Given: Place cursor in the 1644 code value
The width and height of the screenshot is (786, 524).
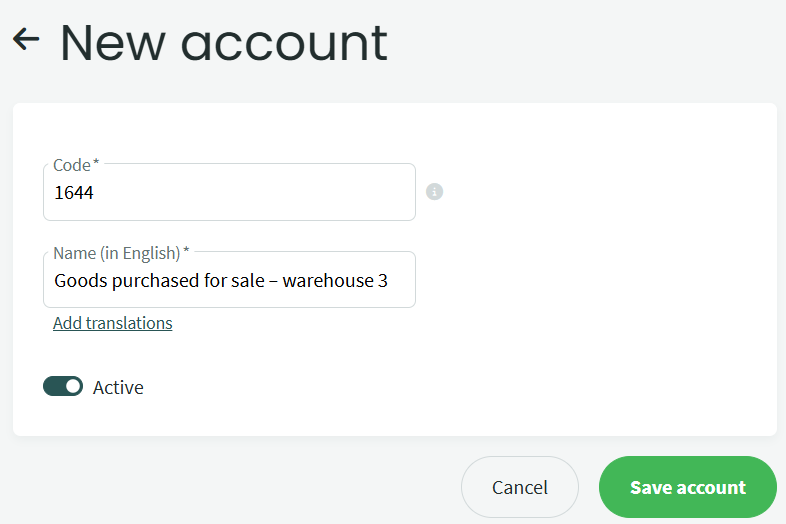Looking at the screenshot, I should [74, 193].
